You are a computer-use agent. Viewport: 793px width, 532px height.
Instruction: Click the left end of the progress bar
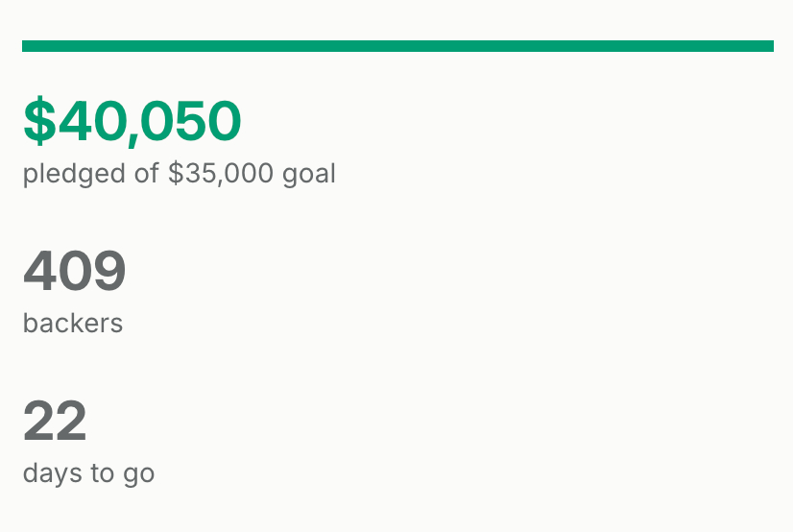click(x=27, y=46)
